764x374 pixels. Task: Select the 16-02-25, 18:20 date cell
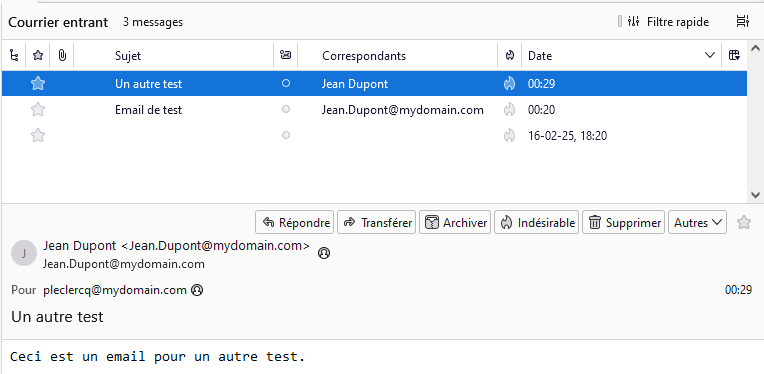[568, 135]
